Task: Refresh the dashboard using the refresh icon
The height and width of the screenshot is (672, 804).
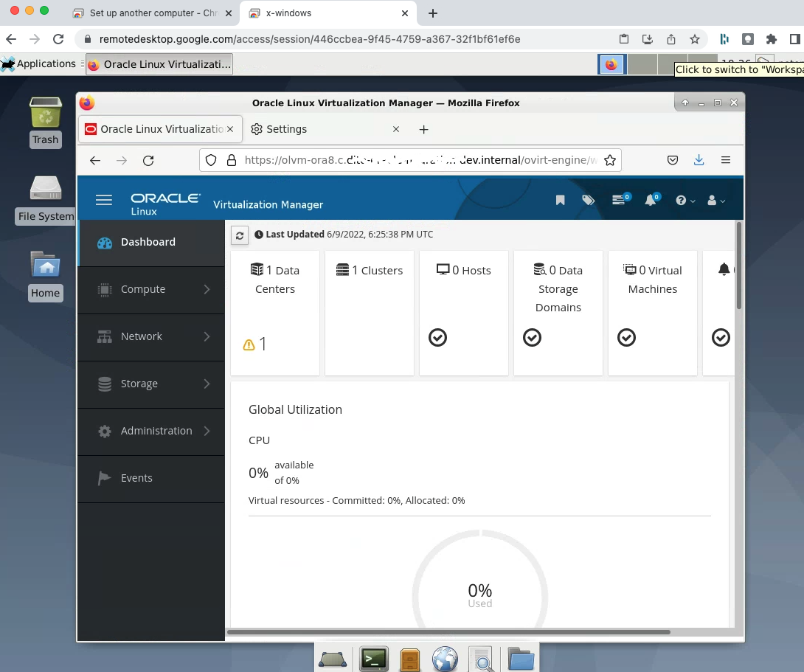Action: pyautogui.click(x=240, y=235)
